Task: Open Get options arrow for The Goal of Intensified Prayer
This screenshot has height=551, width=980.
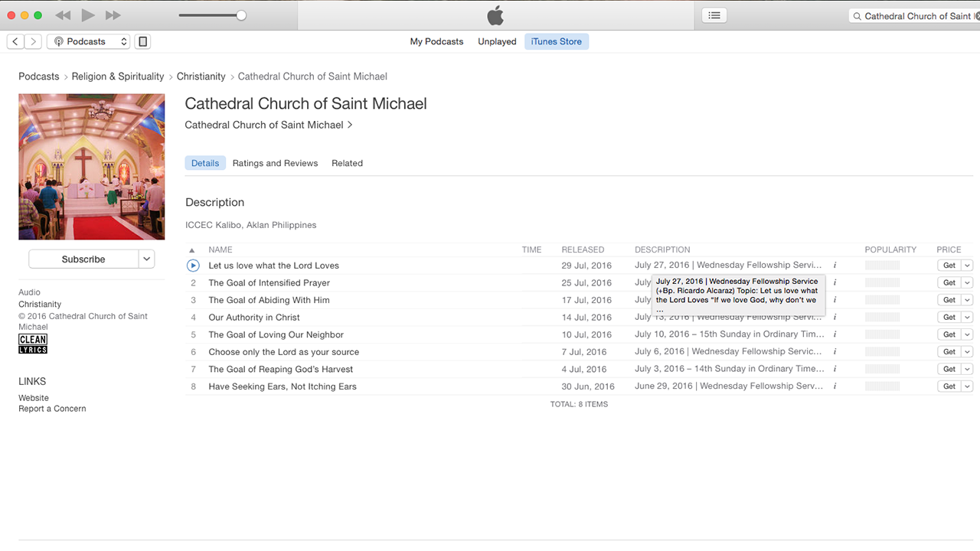Action: click(967, 283)
